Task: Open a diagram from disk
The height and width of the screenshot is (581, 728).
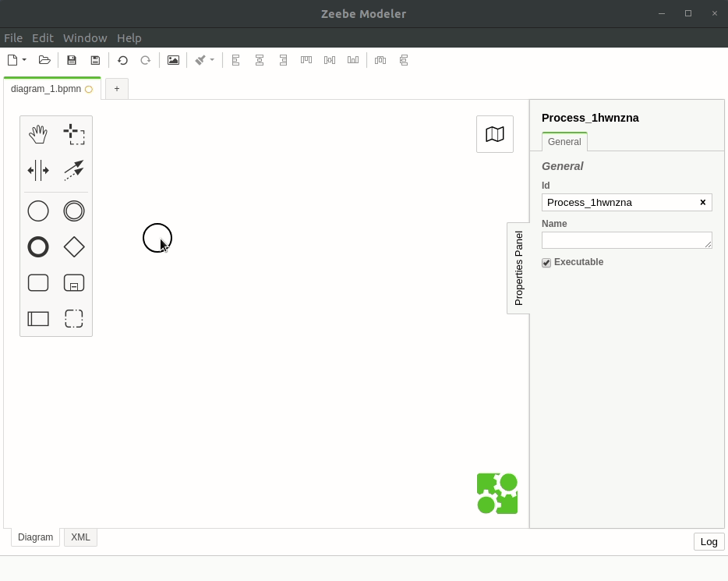Action: [44, 60]
